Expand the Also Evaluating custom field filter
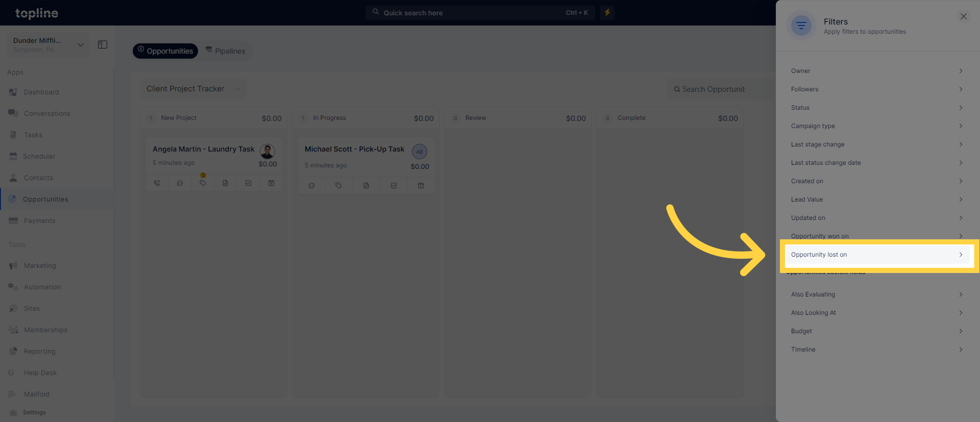980x422 pixels. (x=877, y=294)
